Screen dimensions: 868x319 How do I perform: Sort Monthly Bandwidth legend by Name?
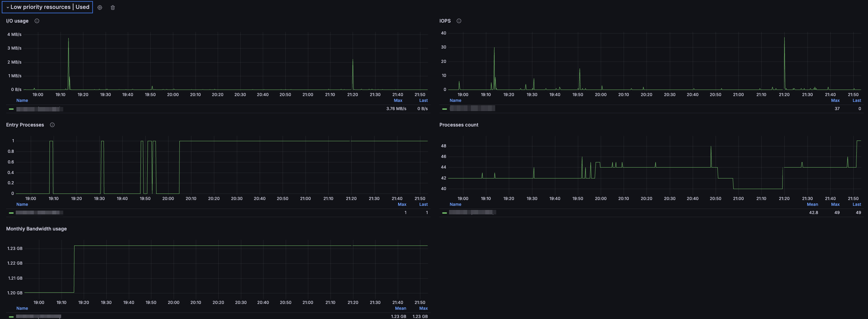pyautogui.click(x=22, y=308)
